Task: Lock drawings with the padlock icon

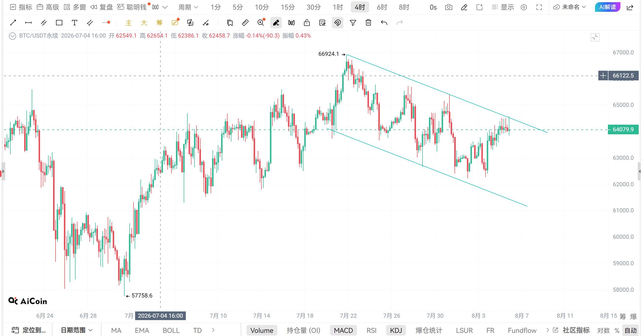Action: pos(307,23)
